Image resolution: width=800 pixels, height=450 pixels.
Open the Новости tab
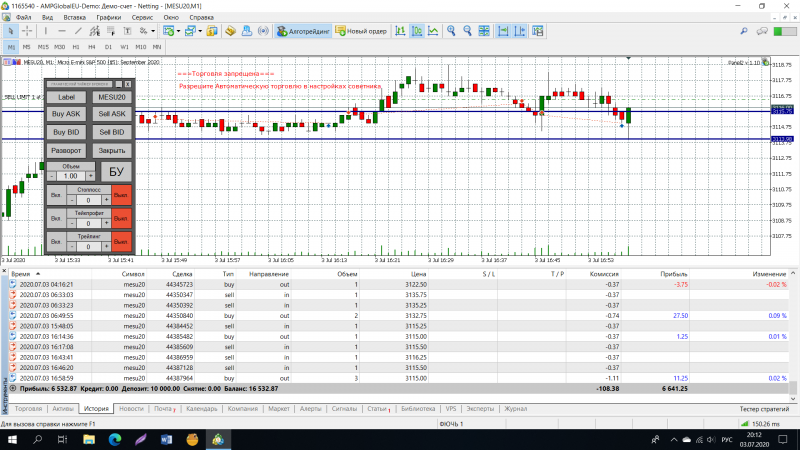(x=131, y=409)
